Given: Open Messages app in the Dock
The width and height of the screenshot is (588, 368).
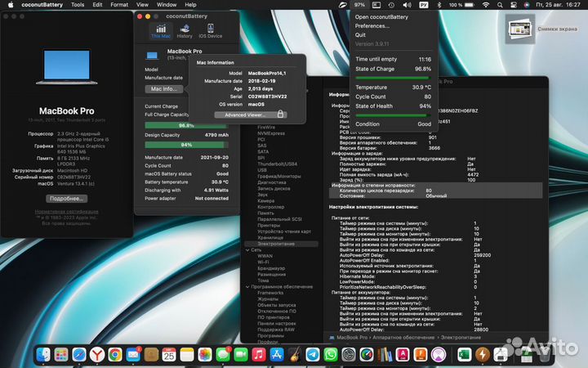Looking at the screenshot, I should pyautogui.click(x=223, y=354).
